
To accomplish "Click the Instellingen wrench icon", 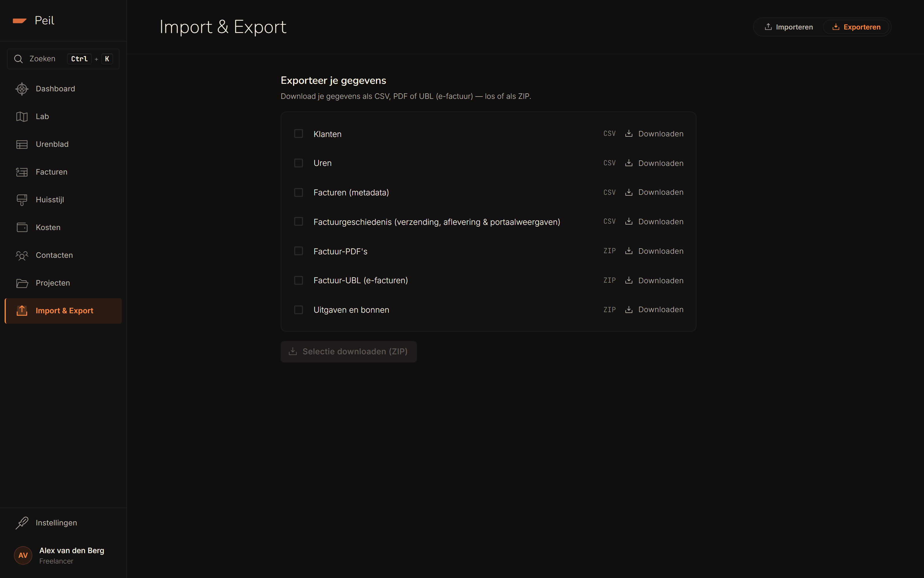I will click(22, 523).
